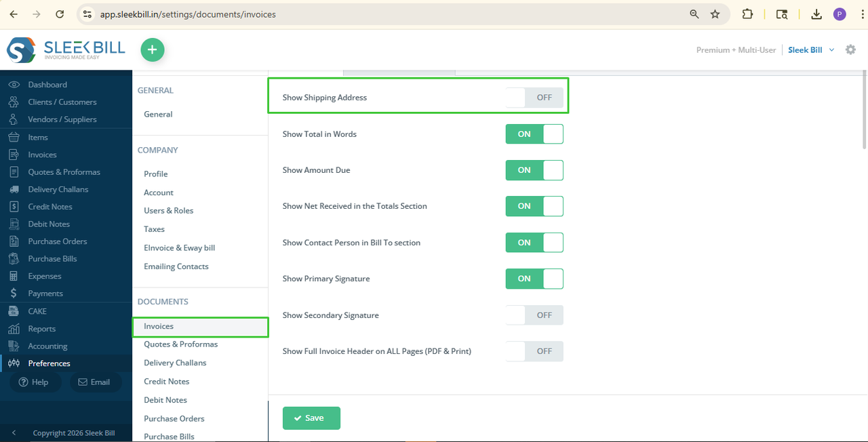Click the Dashboard eye icon
The image size is (868, 442).
[14, 85]
